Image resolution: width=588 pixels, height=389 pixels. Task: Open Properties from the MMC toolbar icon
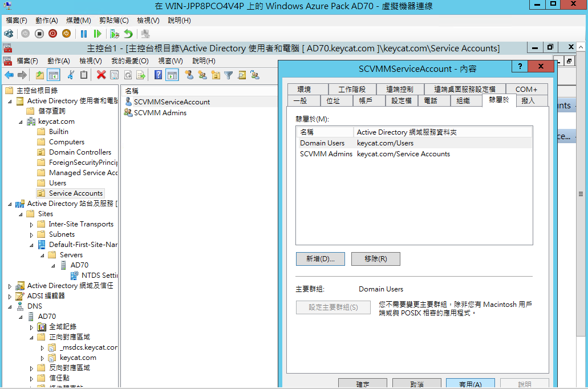pos(115,75)
